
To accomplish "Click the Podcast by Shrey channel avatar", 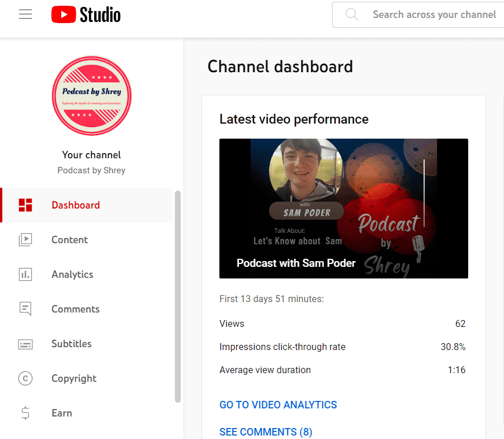I will (x=92, y=96).
